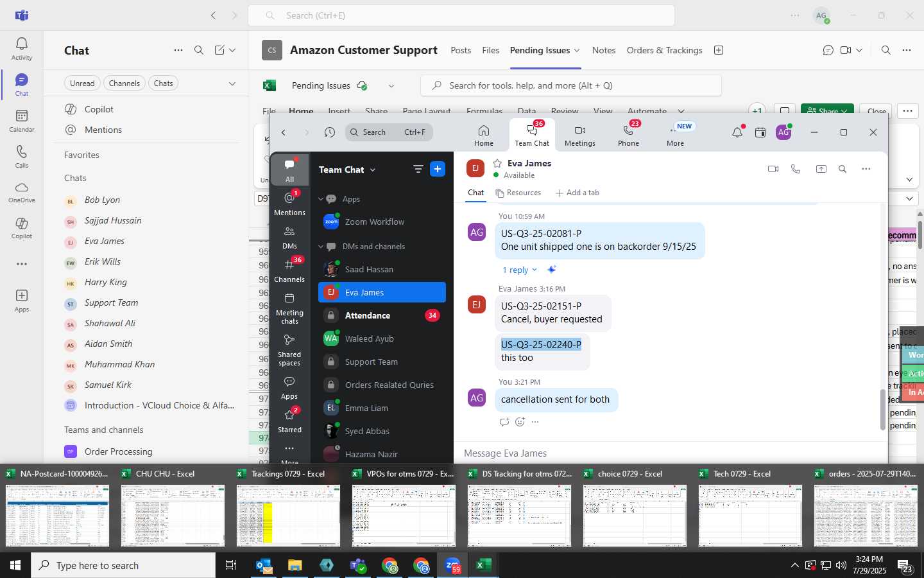This screenshot has width=924, height=578.
Task: Start video call with Eva James
Action: pos(773,169)
